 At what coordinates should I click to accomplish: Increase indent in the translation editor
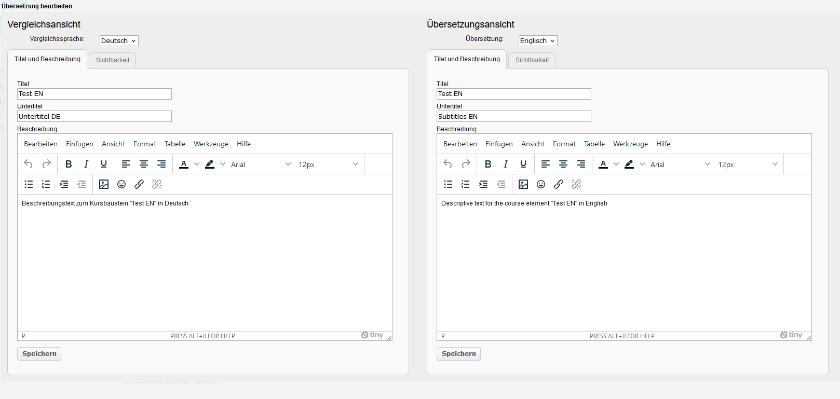pyautogui.click(x=484, y=184)
